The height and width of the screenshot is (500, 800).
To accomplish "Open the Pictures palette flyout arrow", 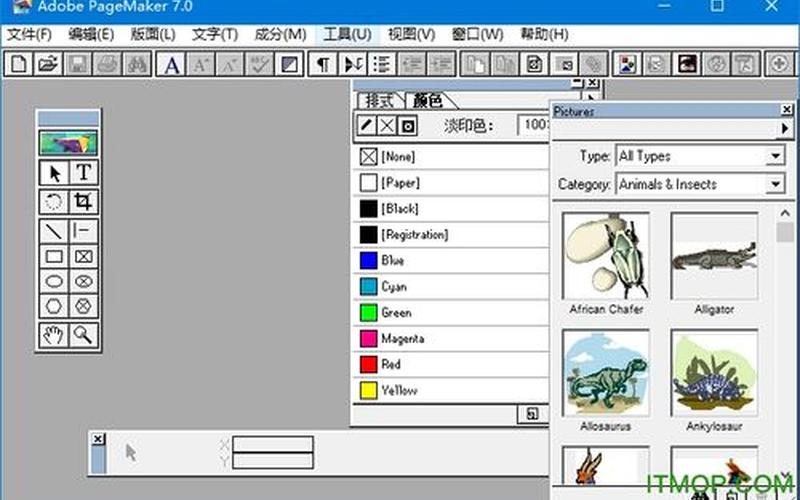I will coord(785,129).
